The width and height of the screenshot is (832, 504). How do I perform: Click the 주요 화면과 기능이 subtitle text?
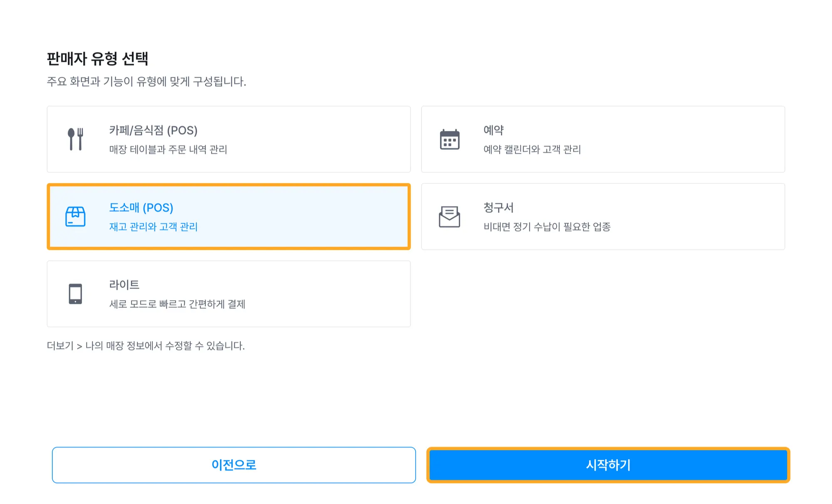click(146, 82)
